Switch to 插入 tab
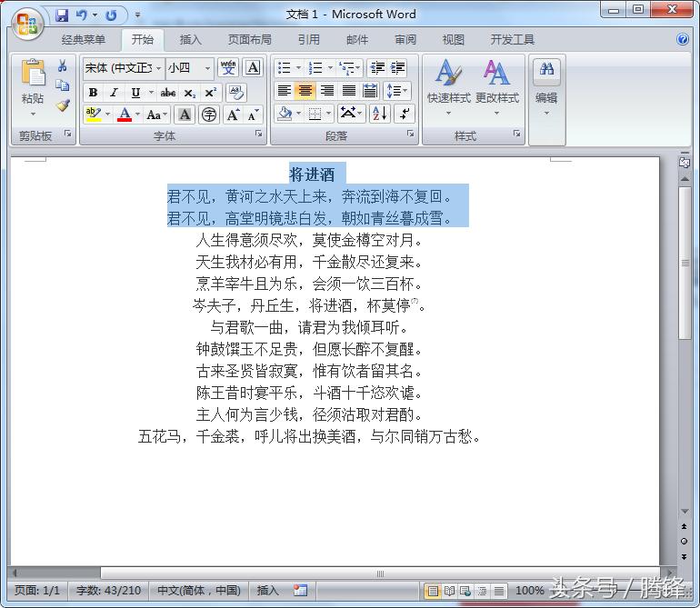The height and width of the screenshot is (608, 700). [190, 40]
